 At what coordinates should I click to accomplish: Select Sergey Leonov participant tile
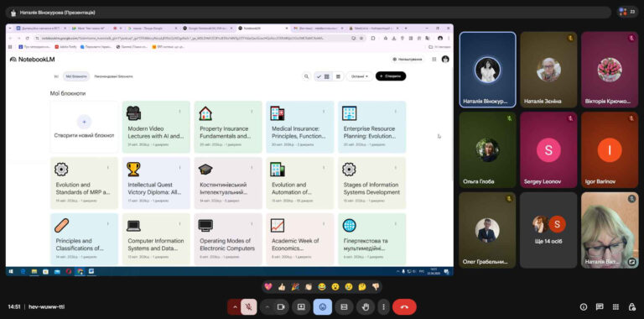click(x=548, y=150)
